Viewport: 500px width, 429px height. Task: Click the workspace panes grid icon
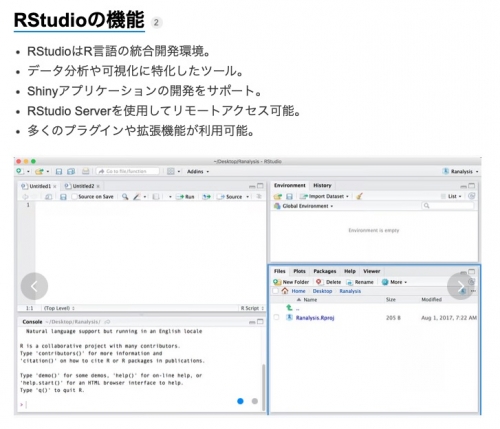click(x=171, y=171)
